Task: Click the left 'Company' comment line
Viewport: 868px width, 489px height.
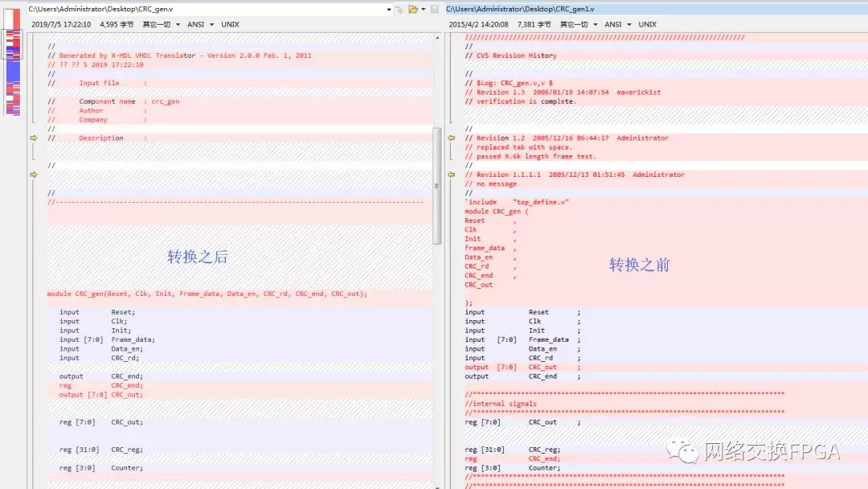Action: [97, 120]
